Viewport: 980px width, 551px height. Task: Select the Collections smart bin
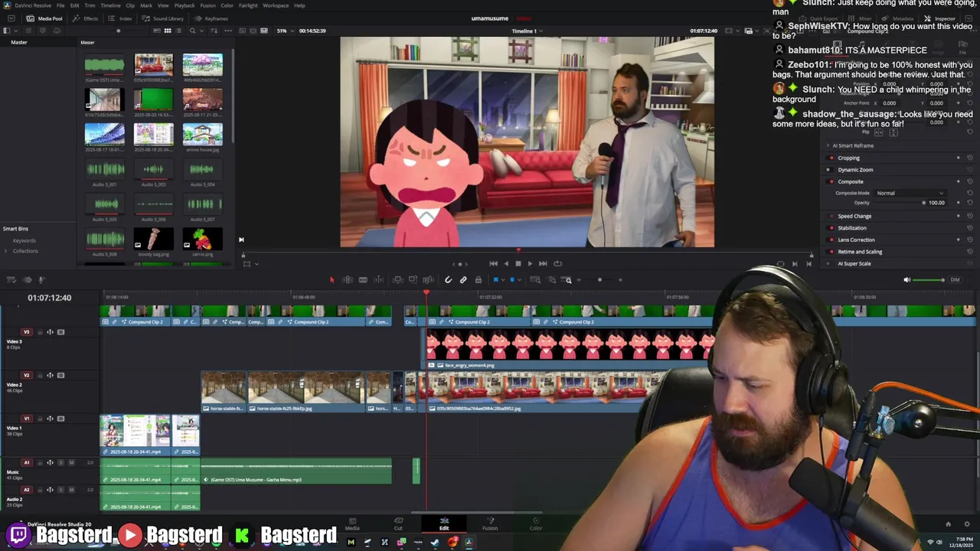25,251
